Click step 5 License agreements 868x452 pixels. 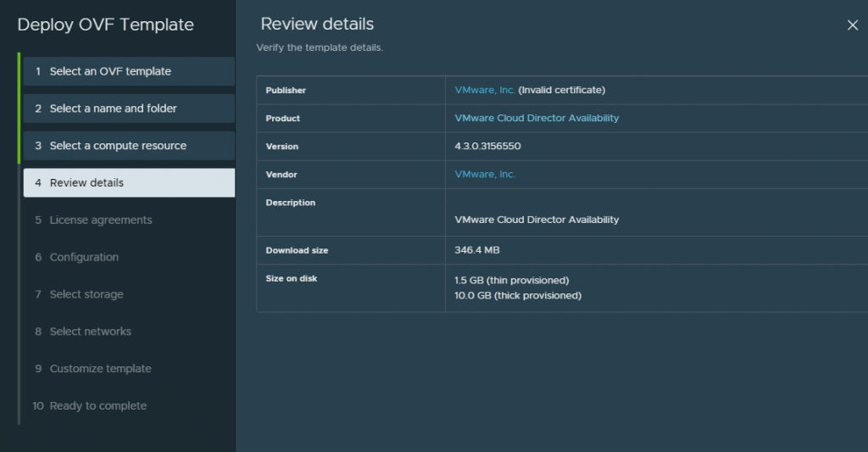[129, 220]
